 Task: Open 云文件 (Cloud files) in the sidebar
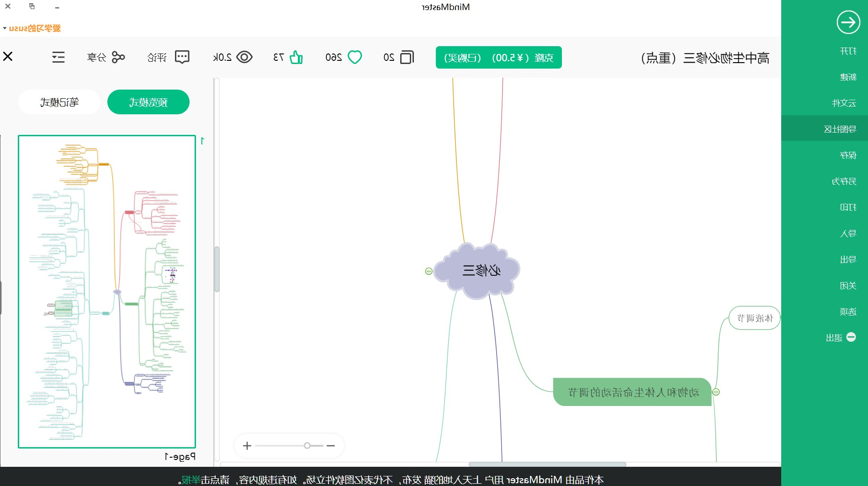[844, 103]
